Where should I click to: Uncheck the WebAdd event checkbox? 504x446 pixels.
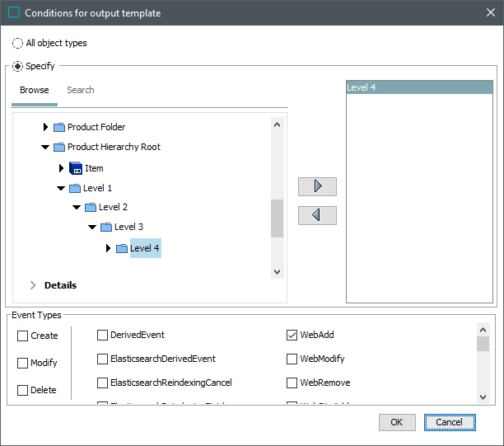click(292, 336)
